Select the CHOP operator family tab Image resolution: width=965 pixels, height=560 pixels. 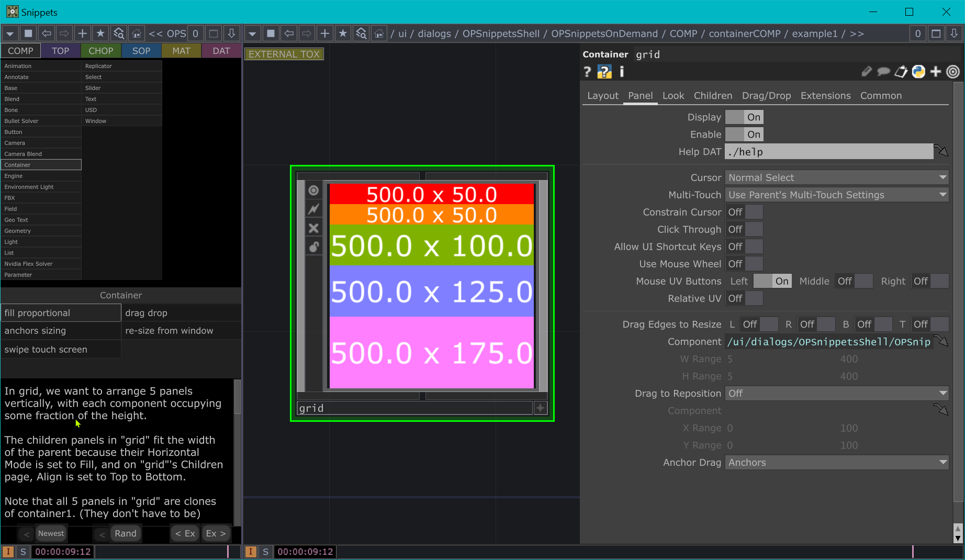[x=100, y=51]
